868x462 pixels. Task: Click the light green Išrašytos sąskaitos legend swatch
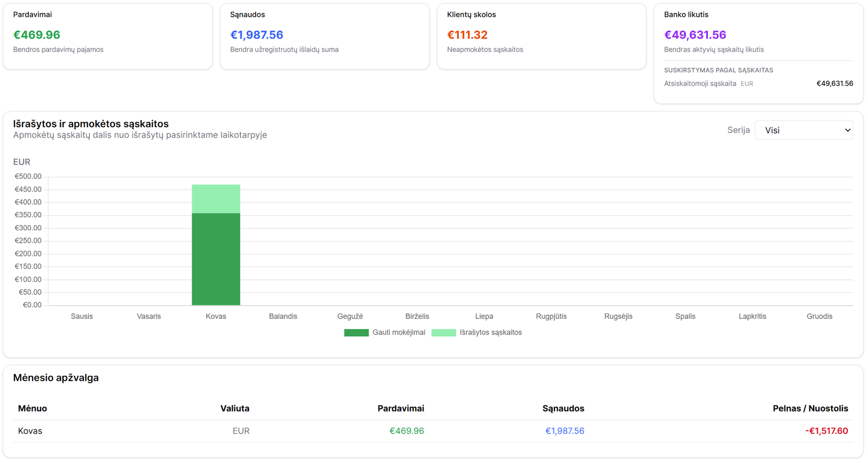(444, 332)
